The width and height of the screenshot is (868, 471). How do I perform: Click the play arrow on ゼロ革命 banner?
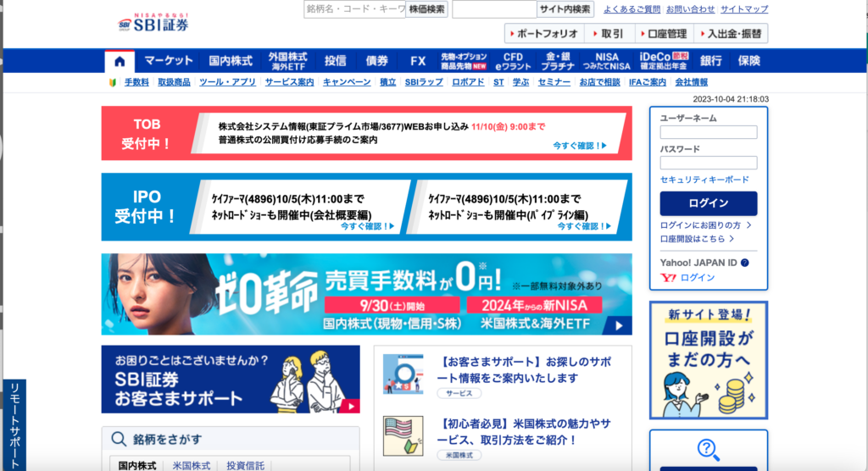click(x=619, y=325)
